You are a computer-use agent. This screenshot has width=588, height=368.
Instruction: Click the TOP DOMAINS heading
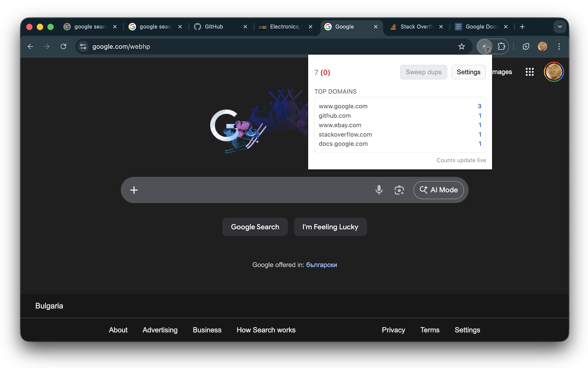click(335, 92)
